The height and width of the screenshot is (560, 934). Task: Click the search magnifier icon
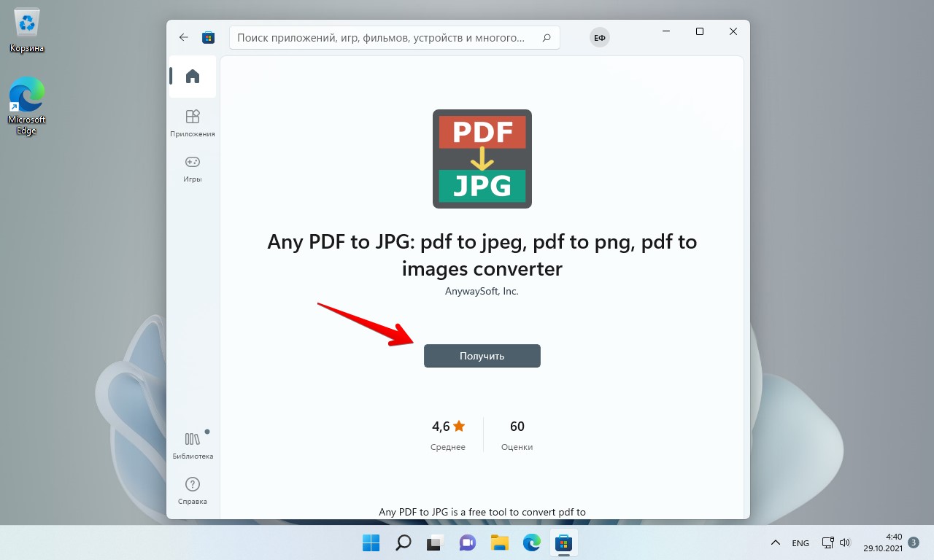pyautogui.click(x=547, y=38)
